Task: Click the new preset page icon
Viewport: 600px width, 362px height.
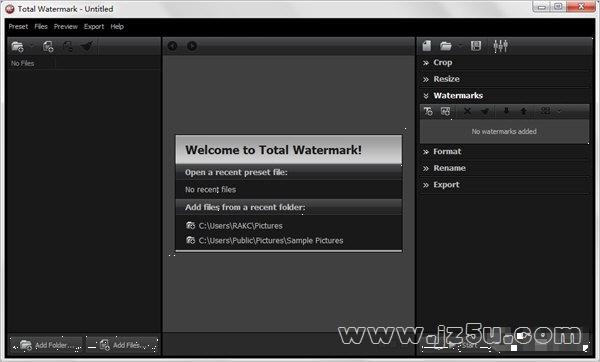Action: [427, 46]
